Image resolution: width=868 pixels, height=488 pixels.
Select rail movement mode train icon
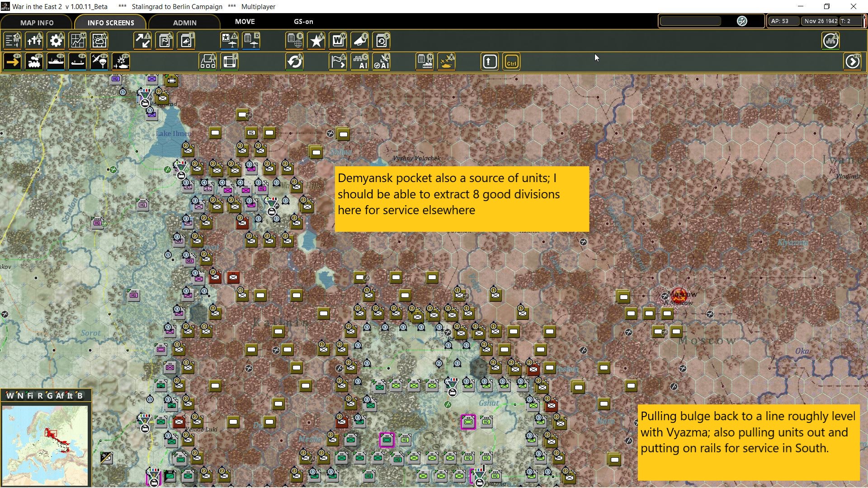click(34, 62)
